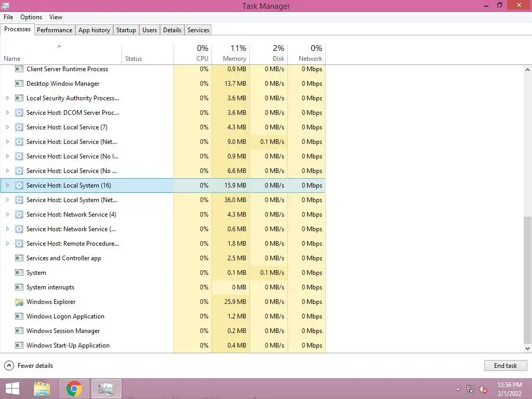Image resolution: width=532 pixels, height=399 pixels.
Task: Click the Windows Start-Up Application icon
Action: [x=19, y=345]
